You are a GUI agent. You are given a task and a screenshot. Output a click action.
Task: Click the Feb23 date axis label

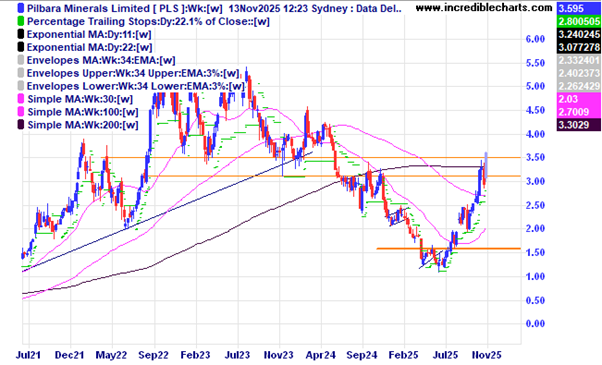tap(195, 355)
